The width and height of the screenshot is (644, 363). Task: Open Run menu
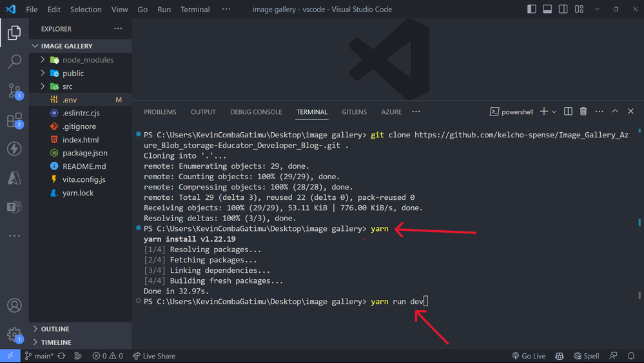pyautogui.click(x=164, y=9)
